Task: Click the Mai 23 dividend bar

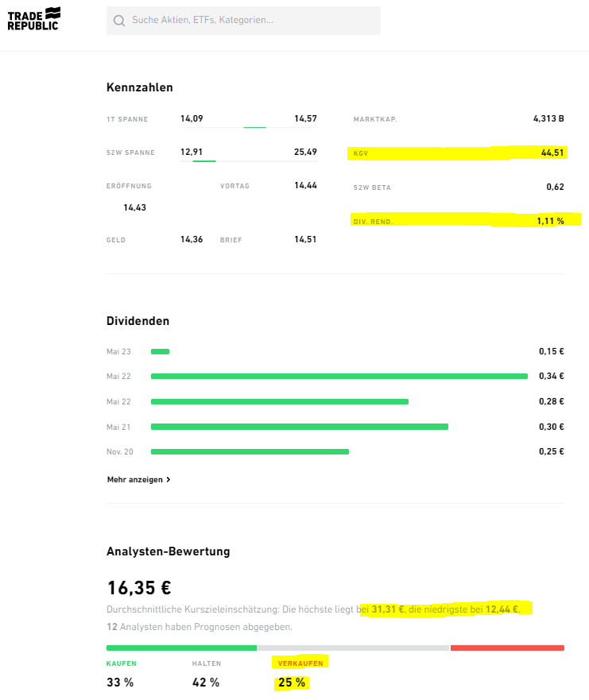Action: coord(161,351)
